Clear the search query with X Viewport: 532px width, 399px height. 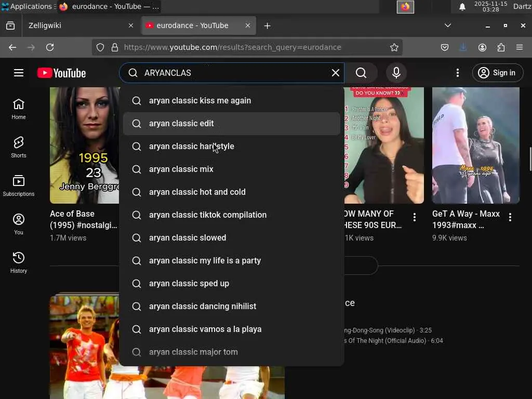pos(335,73)
